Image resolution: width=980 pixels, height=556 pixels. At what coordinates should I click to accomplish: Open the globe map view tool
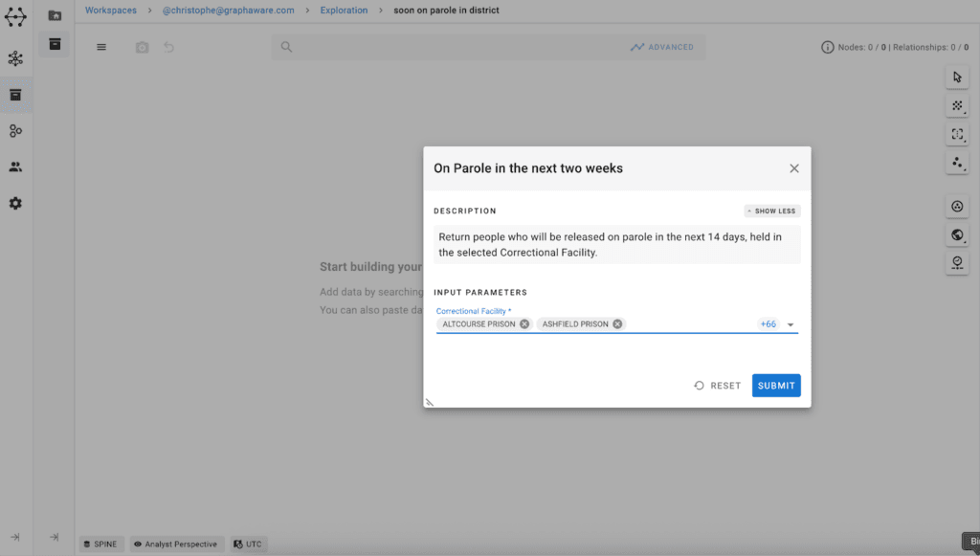957,235
